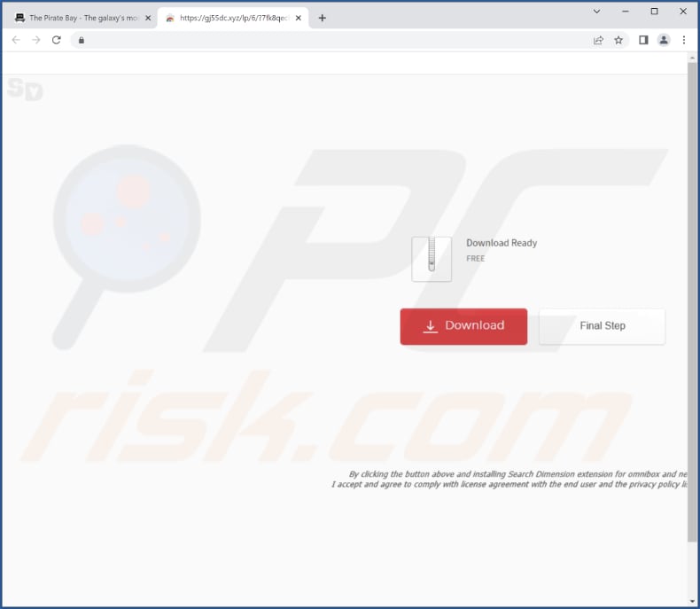Bookmark this page with star icon
Screen dimensions: 700x609
pos(618,40)
